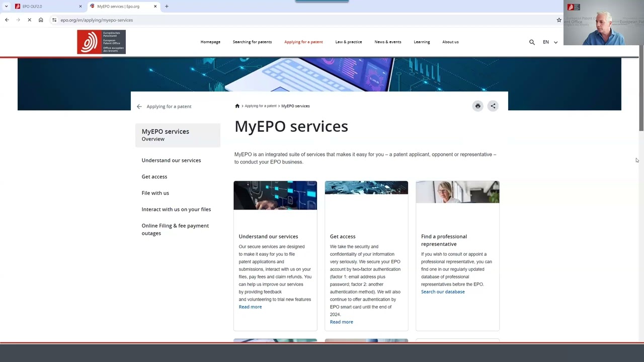Open the share icon menu
644x362 pixels.
click(493, 106)
